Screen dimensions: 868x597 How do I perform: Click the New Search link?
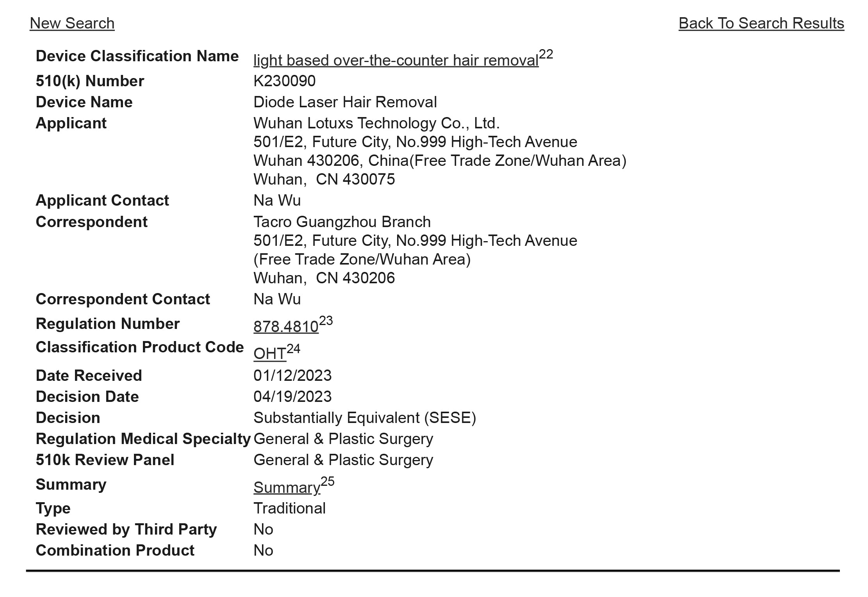point(72,23)
